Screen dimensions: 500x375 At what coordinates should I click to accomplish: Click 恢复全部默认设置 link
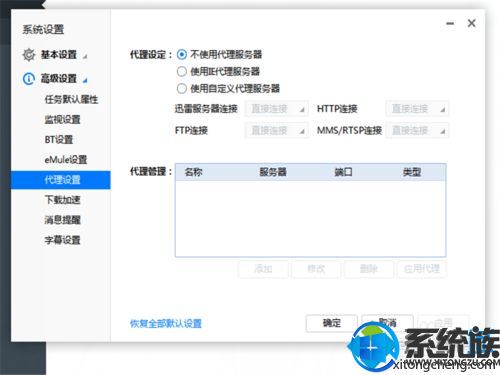(x=166, y=323)
